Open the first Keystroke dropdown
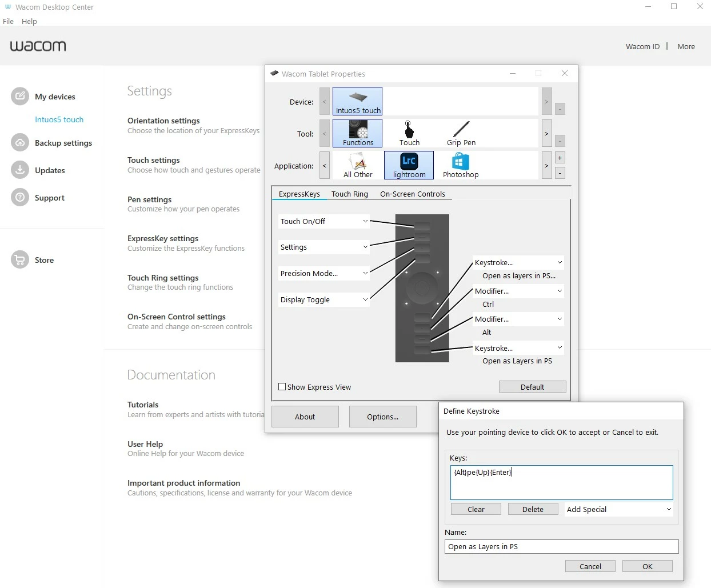Viewport: 711px width, 588px height. click(x=518, y=262)
